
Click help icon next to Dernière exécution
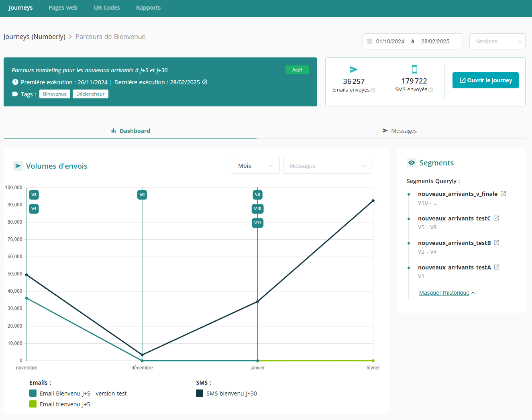pos(205,82)
